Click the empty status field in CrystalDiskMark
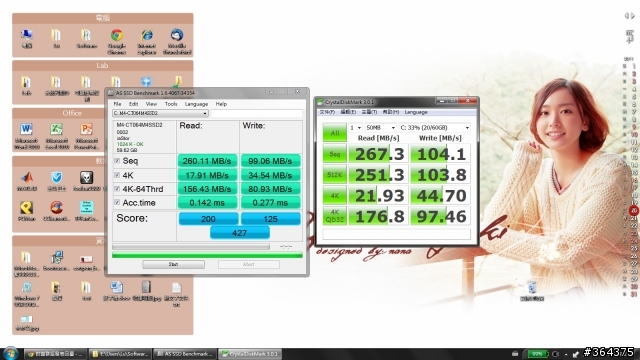 point(397,234)
